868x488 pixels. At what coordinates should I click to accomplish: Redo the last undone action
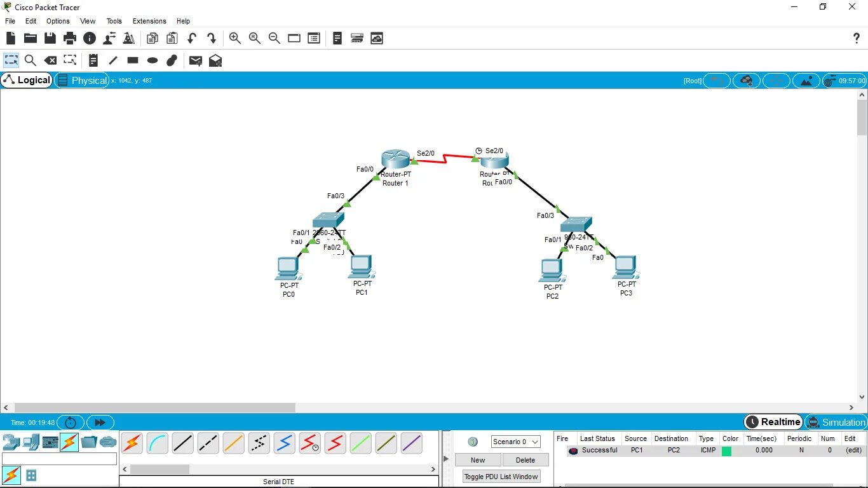(212, 38)
